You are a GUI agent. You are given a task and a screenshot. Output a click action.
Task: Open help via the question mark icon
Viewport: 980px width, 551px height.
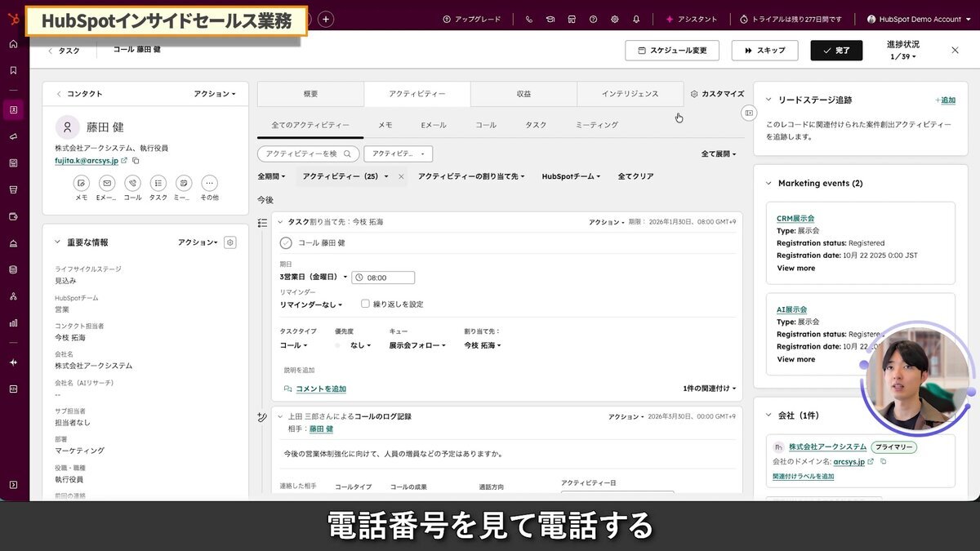(x=593, y=19)
